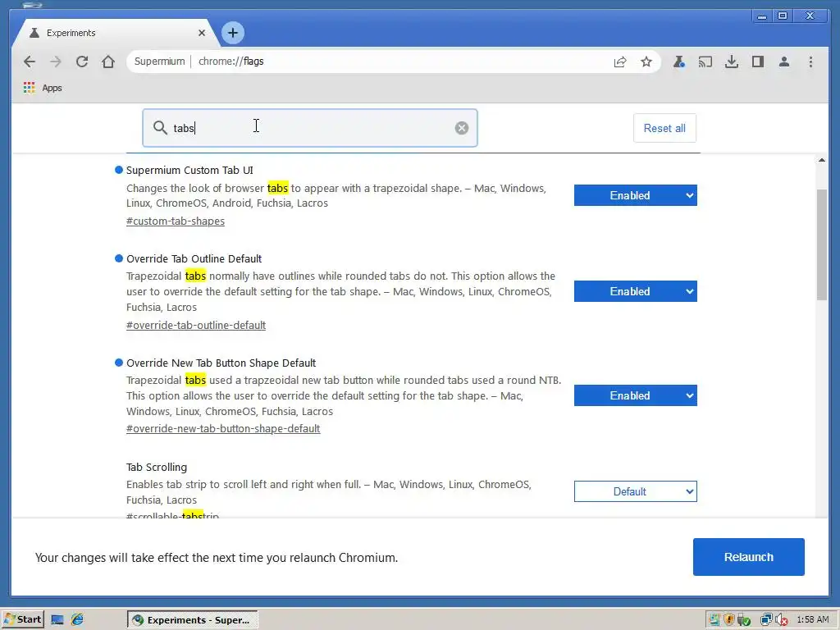Click the Cast media icon
This screenshot has height=630, width=840.
click(705, 62)
